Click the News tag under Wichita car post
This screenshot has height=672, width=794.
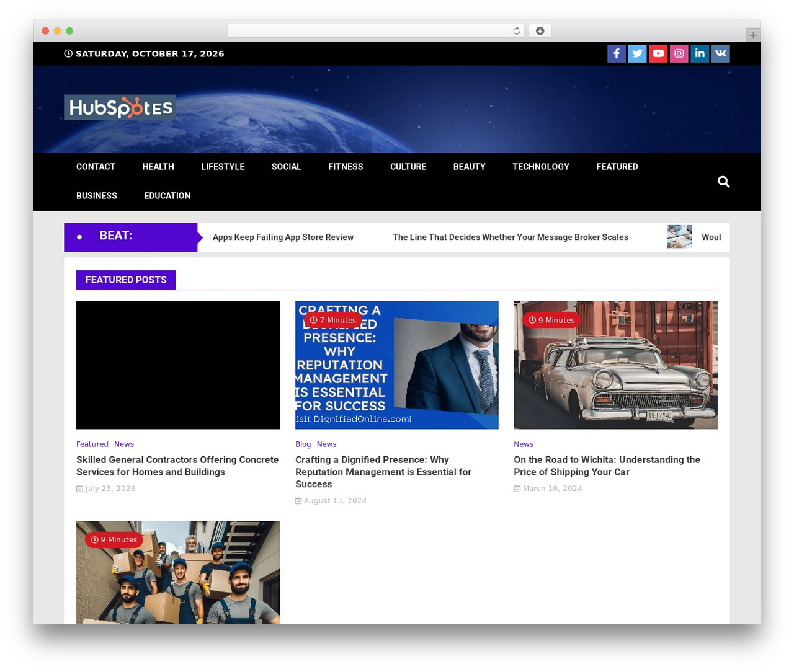(524, 444)
